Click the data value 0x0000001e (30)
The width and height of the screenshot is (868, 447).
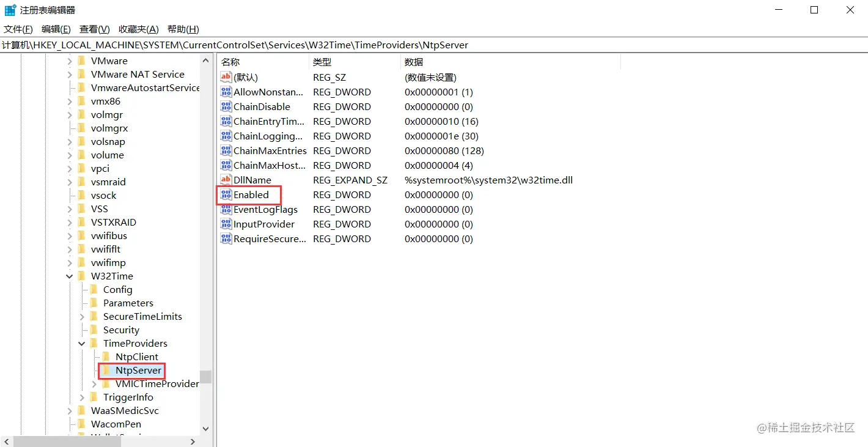coord(441,136)
